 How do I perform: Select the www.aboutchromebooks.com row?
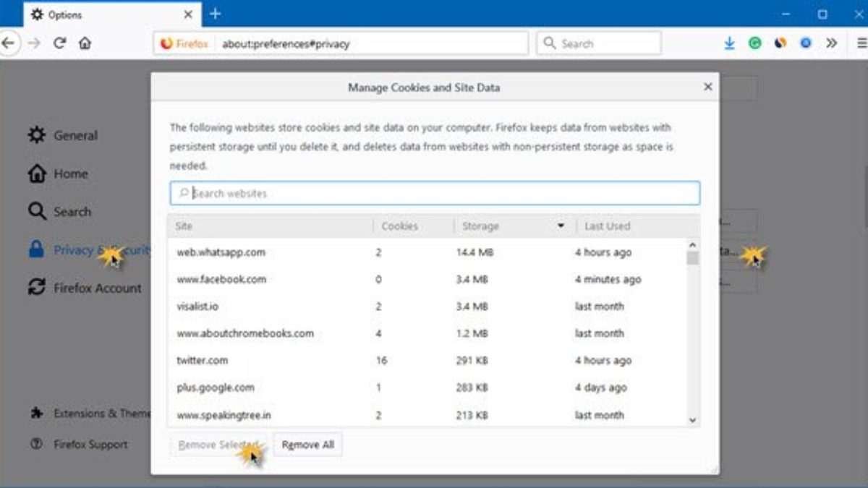point(427,333)
